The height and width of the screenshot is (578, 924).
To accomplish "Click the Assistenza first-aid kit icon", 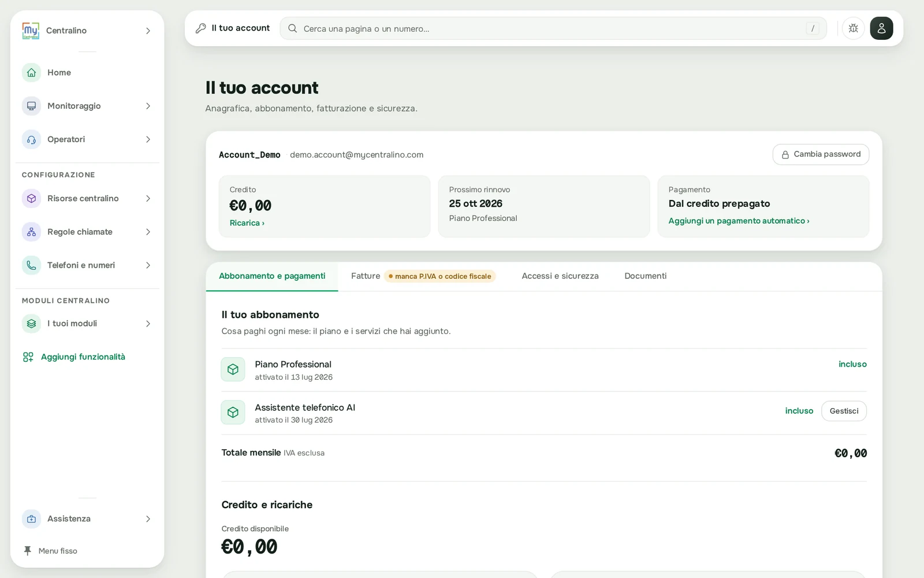I will (x=31, y=519).
